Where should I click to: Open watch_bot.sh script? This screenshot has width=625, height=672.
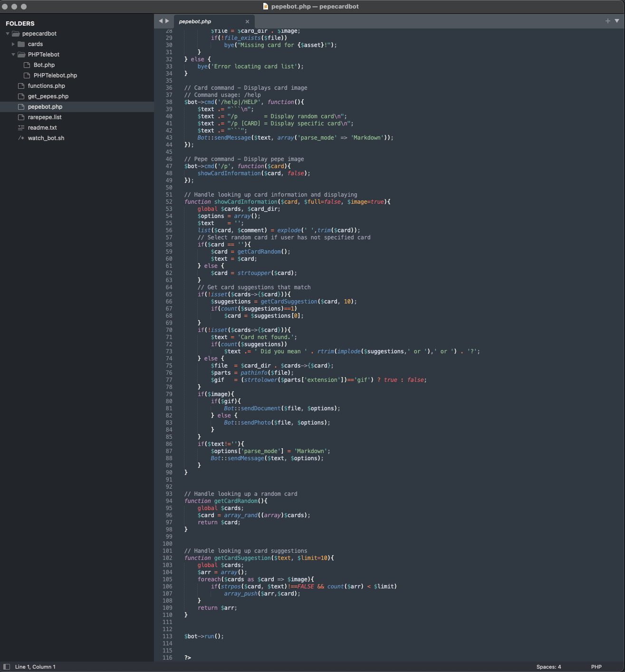coord(46,138)
